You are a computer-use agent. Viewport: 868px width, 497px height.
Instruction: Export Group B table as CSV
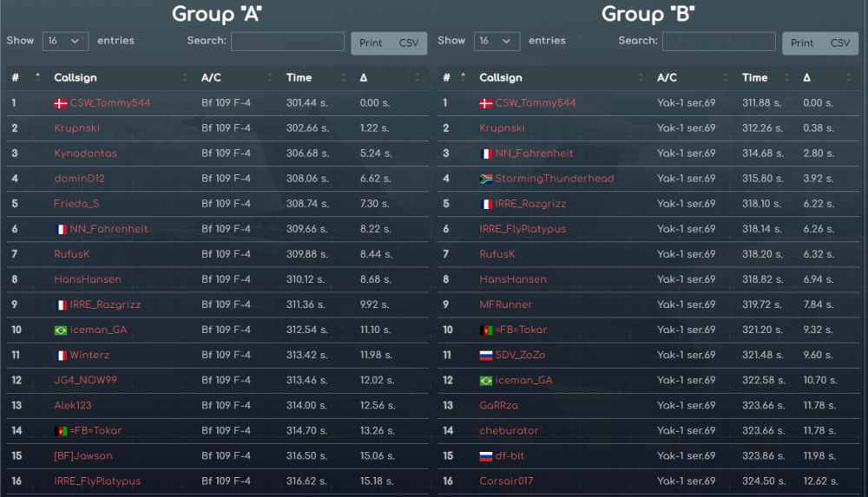pyautogui.click(x=840, y=43)
